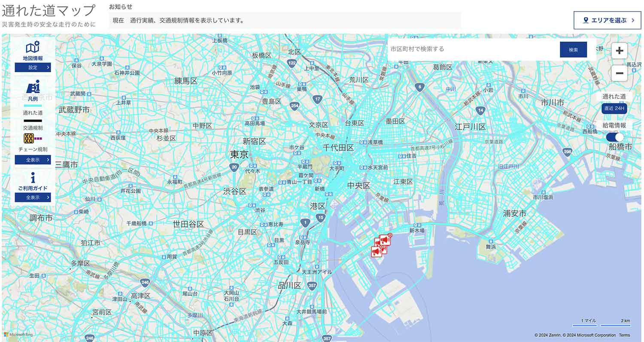Viewport: 644px width, 342px height.
Task: Open the Terms link
Action: [x=624, y=335]
